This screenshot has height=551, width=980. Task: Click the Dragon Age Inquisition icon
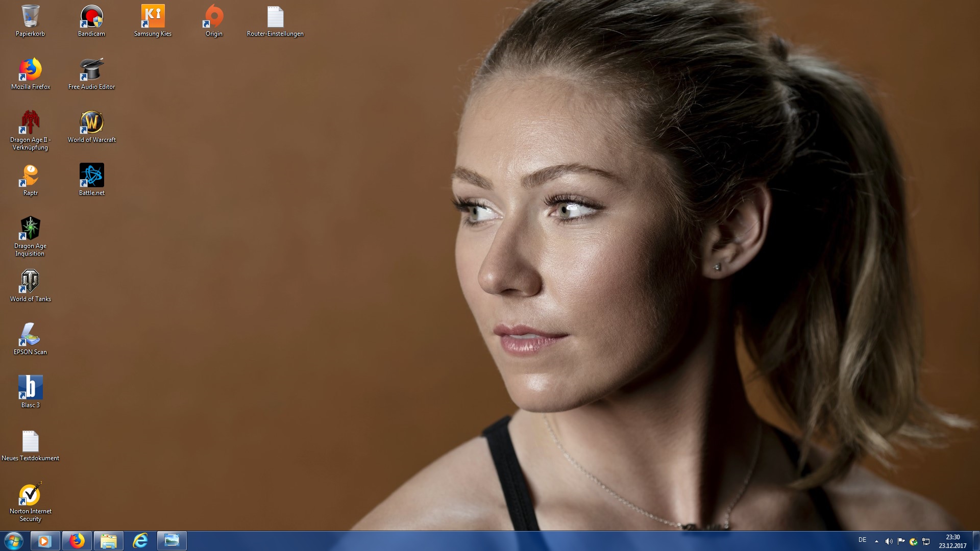30,229
